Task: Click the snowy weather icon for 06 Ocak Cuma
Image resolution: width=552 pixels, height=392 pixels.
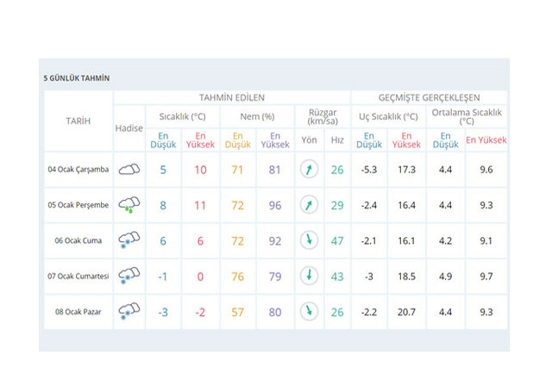Action: pos(129,240)
